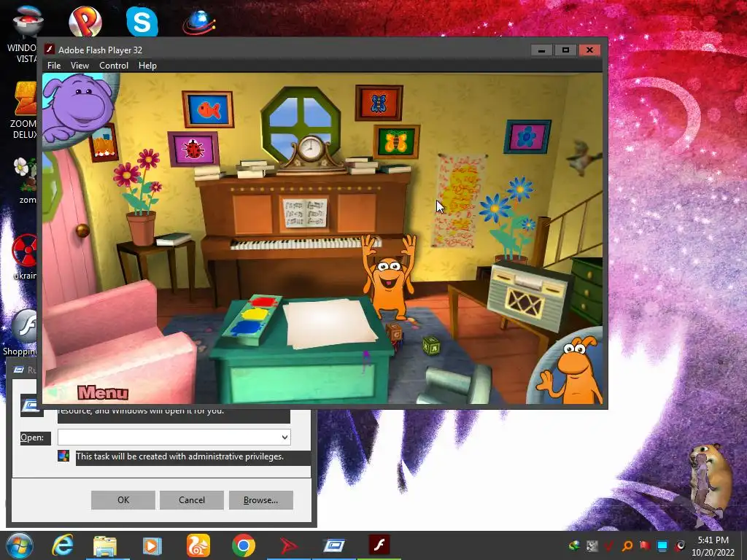This screenshot has height=560, width=747.
Task: Click the orange magnifier tray icon
Action: coord(627,545)
